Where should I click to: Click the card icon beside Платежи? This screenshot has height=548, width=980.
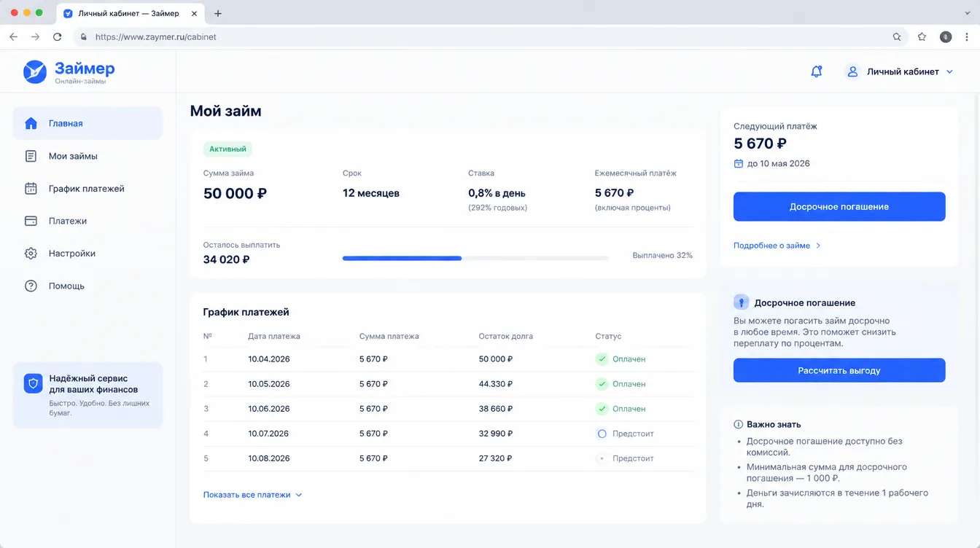pyautogui.click(x=31, y=221)
